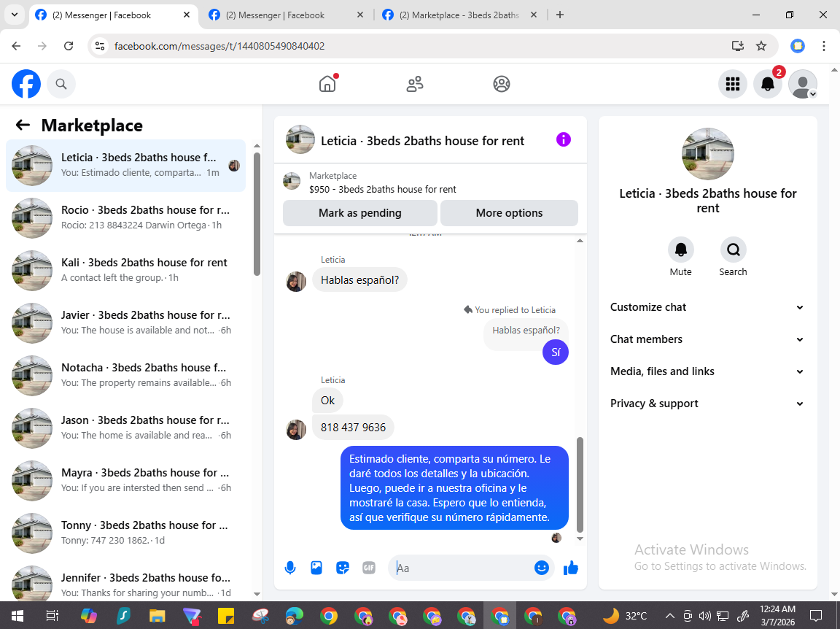Image resolution: width=840 pixels, height=629 pixels.
Task: Open Kali conversation
Action: (x=126, y=270)
